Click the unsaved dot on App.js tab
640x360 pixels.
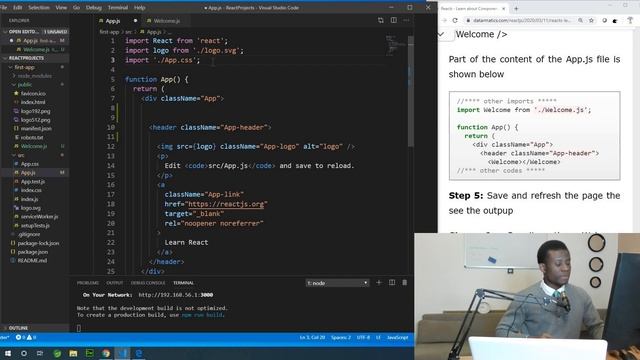tap(135, 20)
